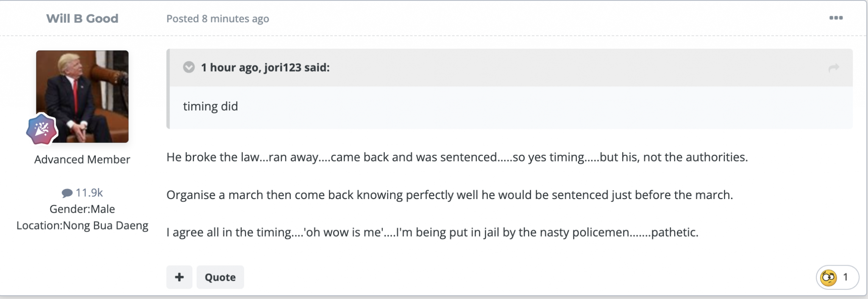Click the member rank badge on avatar
868x299 pixels.
[x=42, y=129]
